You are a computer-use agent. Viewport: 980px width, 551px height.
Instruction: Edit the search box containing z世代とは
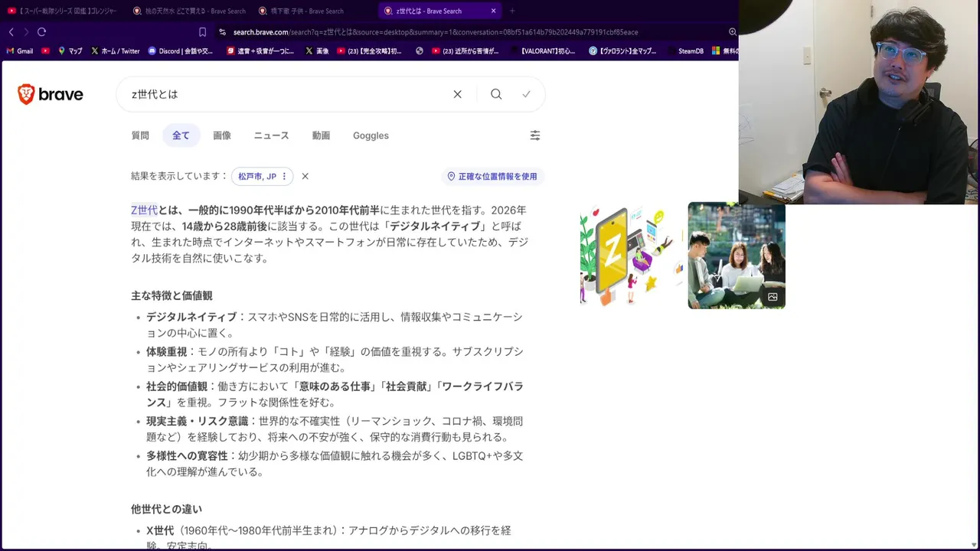287,94
